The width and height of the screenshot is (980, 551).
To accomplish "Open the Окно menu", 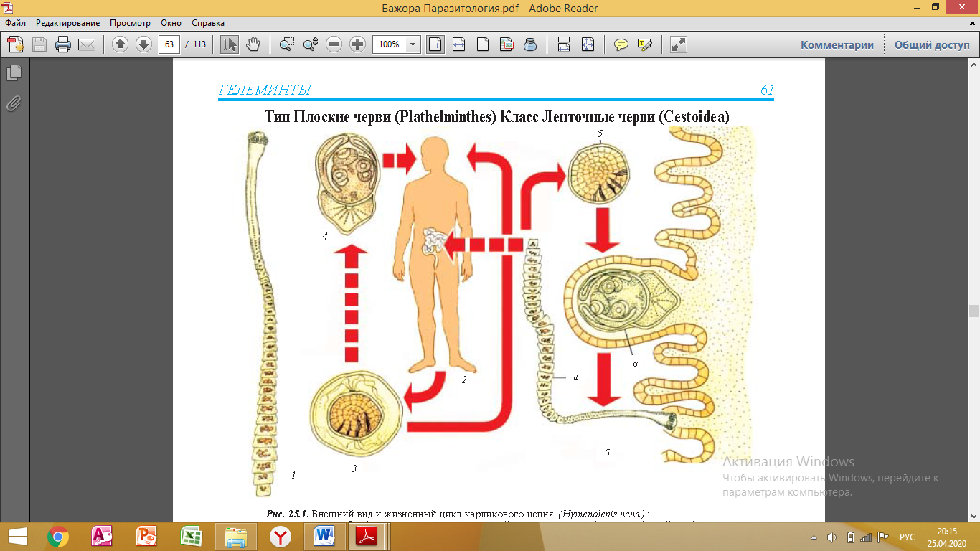I will point(171,23).
